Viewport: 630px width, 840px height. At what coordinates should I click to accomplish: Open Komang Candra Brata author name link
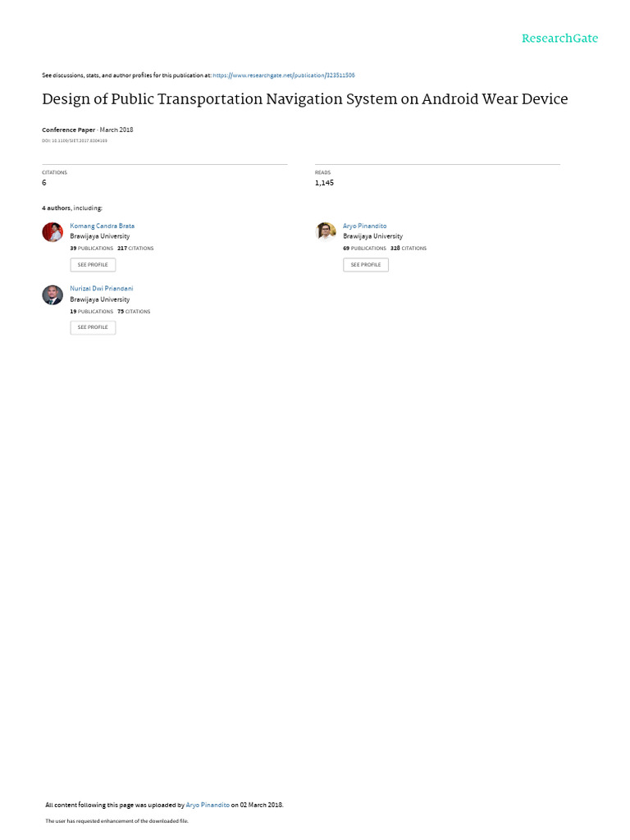[x=103, y=226]
